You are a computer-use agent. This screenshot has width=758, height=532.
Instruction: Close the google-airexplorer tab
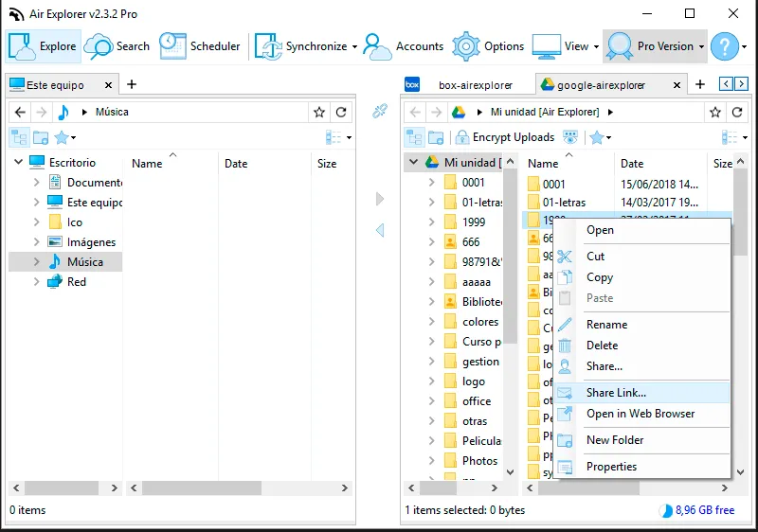click(677, 85)
